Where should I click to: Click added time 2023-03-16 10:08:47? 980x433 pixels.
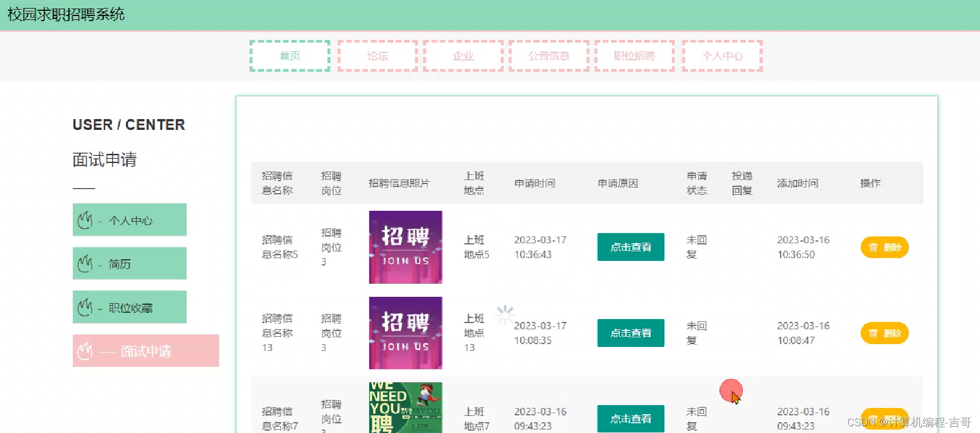point(803,333)
